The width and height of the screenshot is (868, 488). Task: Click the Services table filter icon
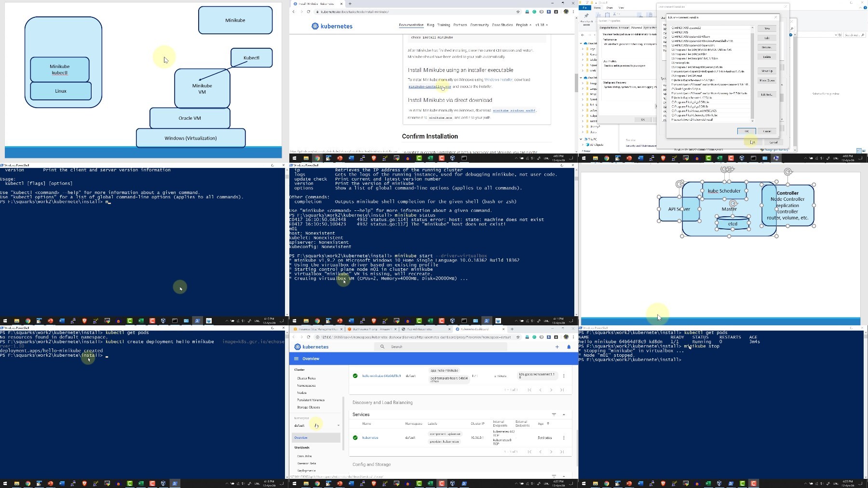click(554, 414)
